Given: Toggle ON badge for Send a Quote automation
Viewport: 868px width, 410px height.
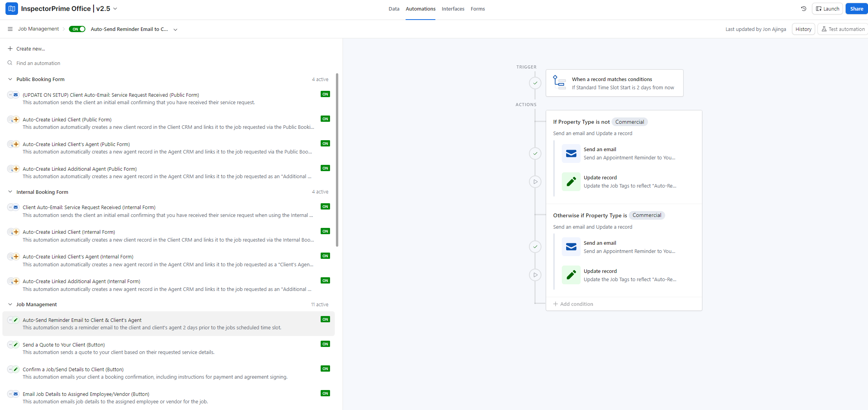Looking at the screenshot, I should (325, 344).
